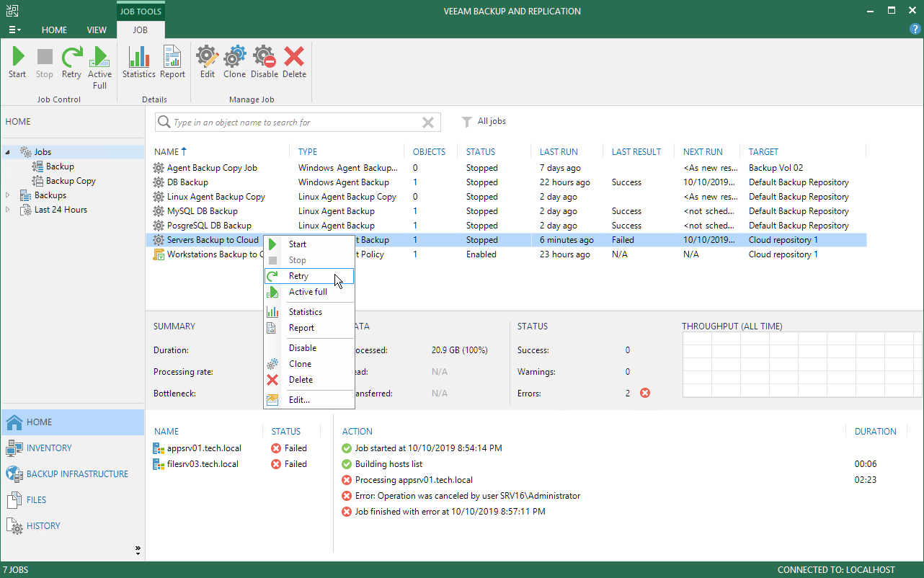Click the 'Job finished with error' action entry

pyautogui.click(x=450, y=512)
